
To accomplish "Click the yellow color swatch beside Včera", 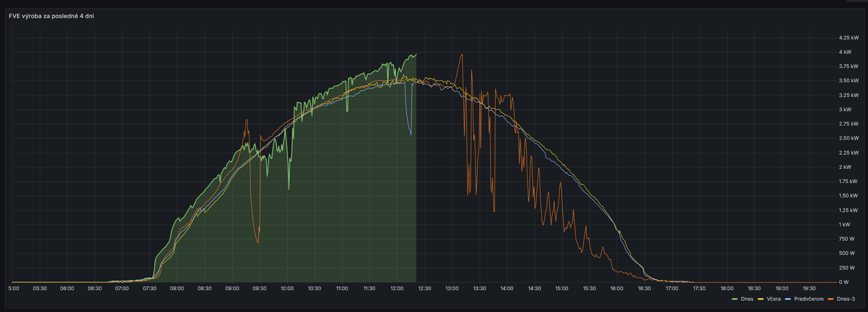I will click(761, 299).
